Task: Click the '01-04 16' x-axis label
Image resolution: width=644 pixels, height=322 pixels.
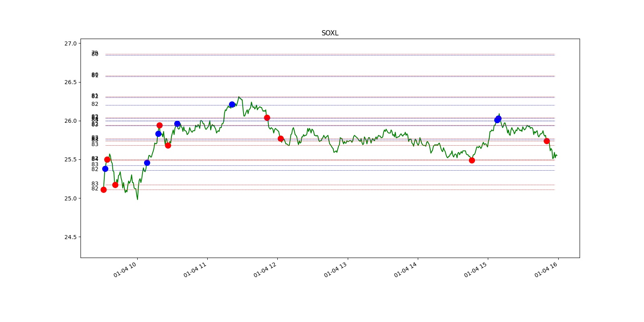Action: (546, 269)
